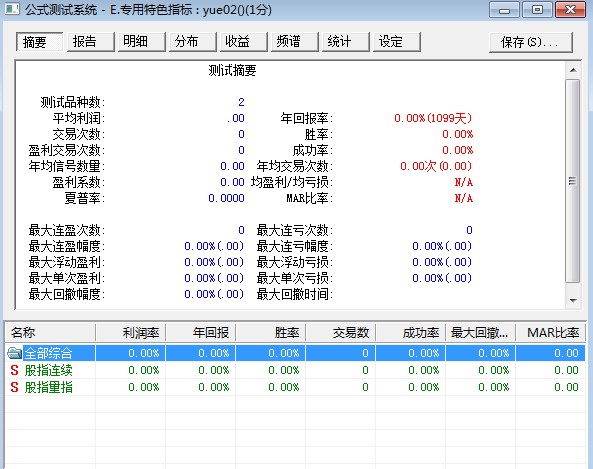
Task: Select the 分布 tab
Action: (193, 42)
